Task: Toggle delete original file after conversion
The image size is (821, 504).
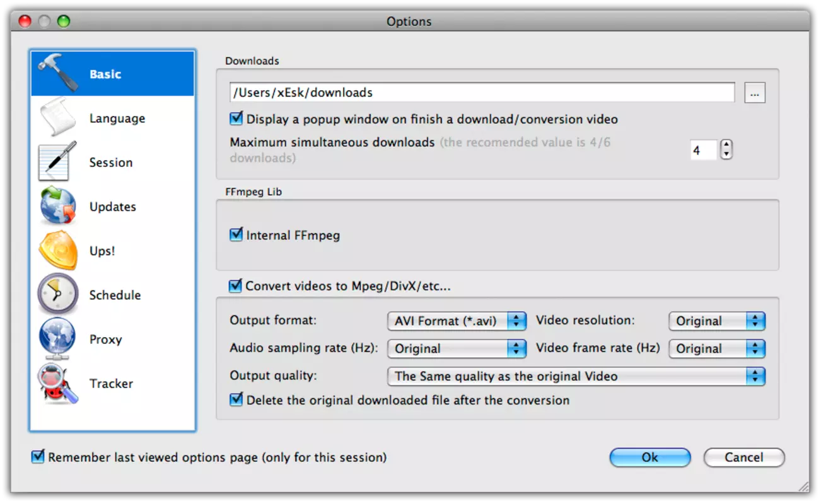Action: pos(236,399)
